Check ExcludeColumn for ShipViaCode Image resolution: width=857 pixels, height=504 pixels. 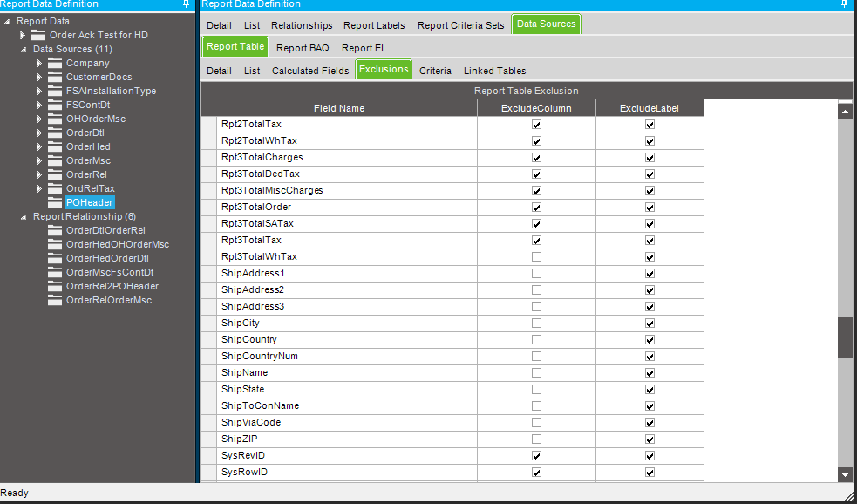click(536, 423)
